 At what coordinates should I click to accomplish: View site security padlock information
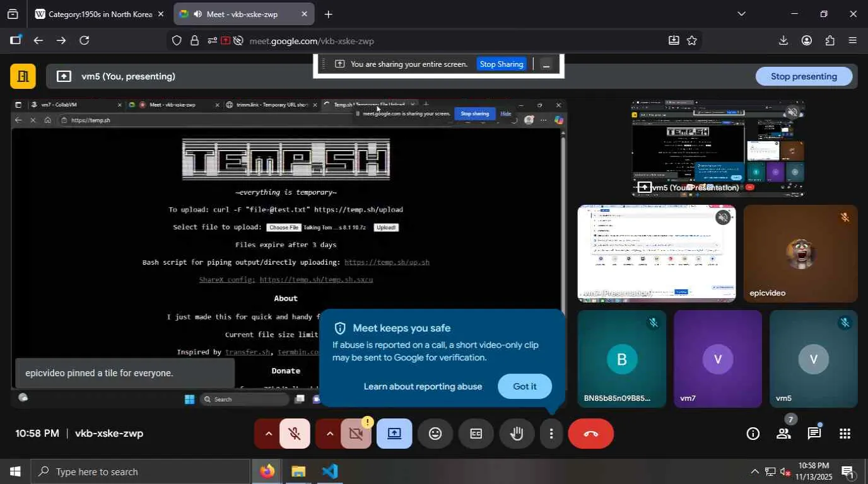pyautogui.click(x=195, y=40)
